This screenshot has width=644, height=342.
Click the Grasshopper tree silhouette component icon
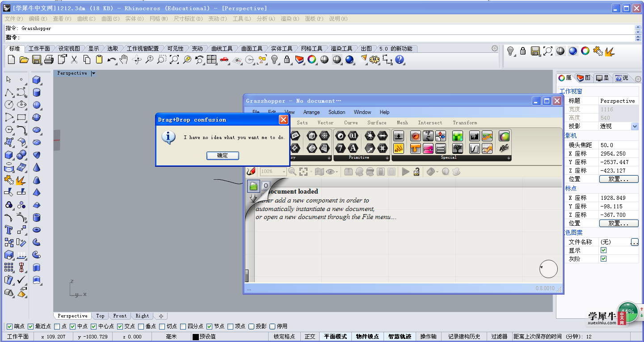457,148
